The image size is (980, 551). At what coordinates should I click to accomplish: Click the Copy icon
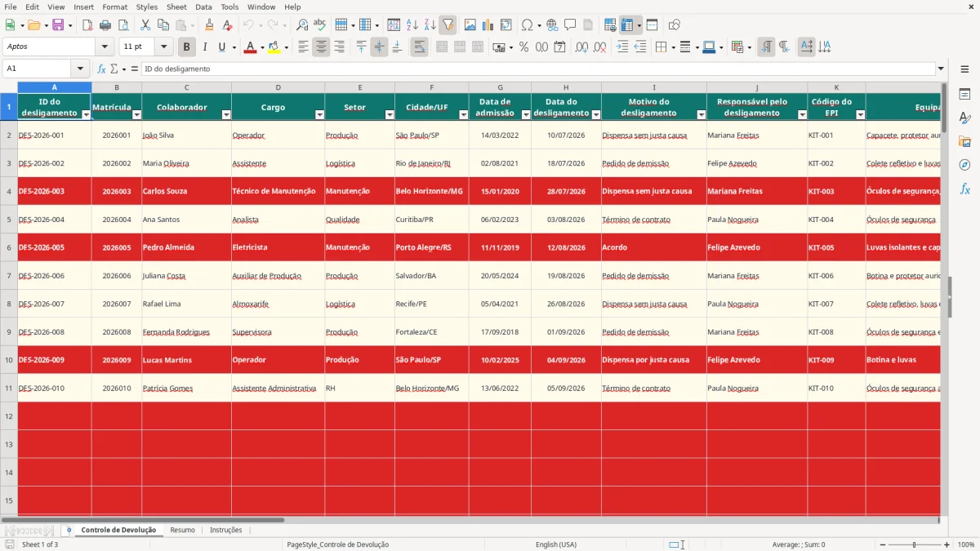coord(163,25)
